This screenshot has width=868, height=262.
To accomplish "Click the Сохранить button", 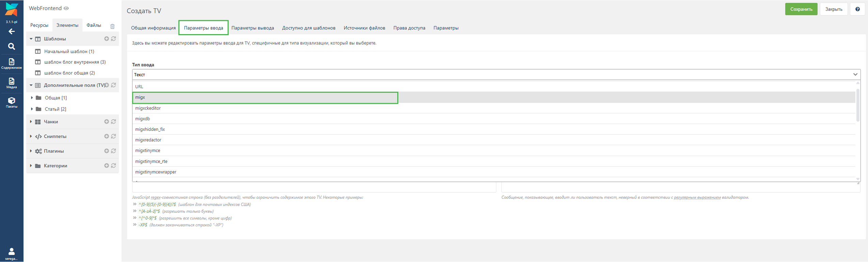I will [x=801, y=9].
